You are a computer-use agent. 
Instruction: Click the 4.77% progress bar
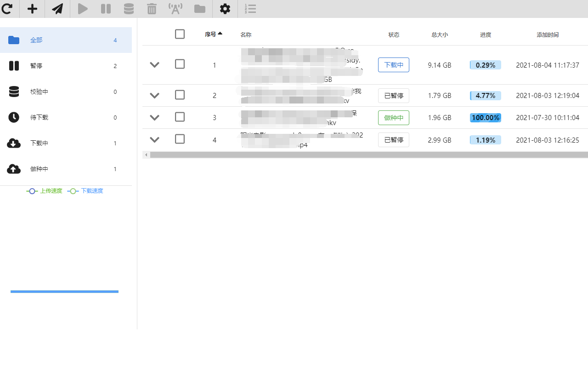486,96
